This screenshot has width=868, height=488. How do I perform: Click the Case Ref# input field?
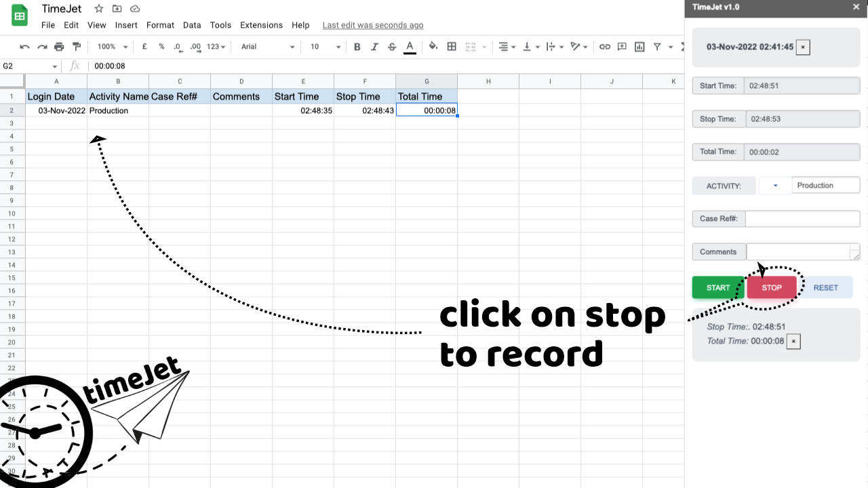[802, 219]
